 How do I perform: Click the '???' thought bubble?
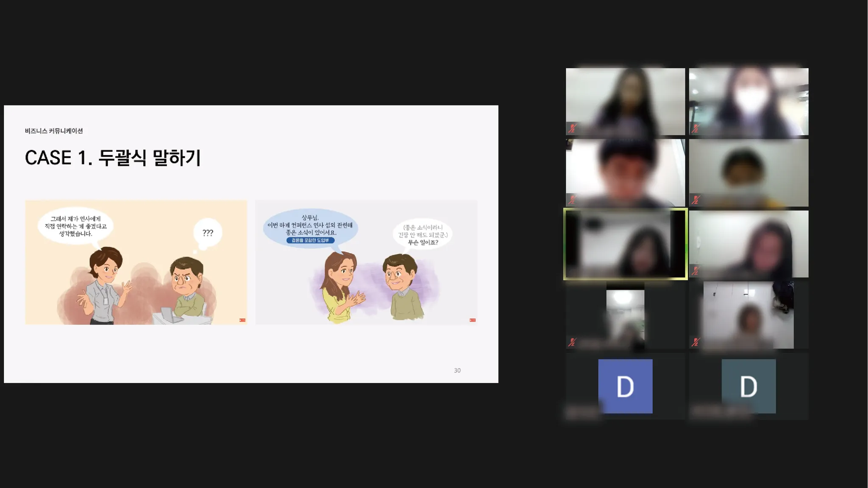tap(208, 233)
